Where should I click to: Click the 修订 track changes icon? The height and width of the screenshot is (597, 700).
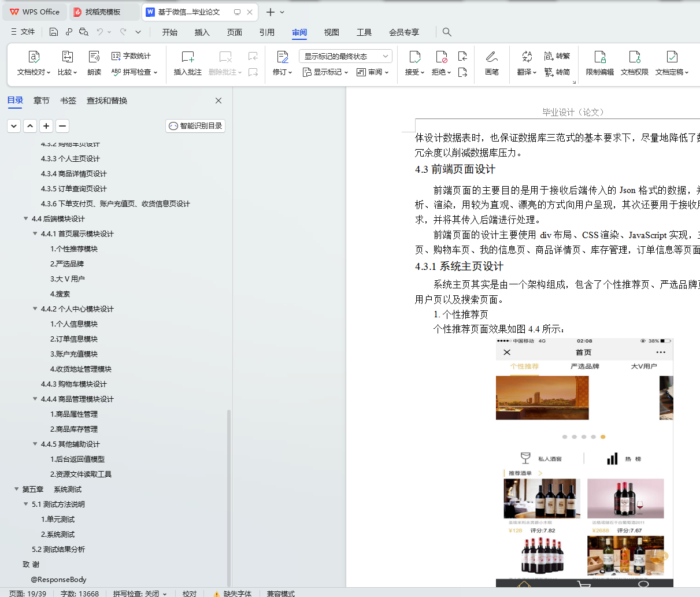(x=283, y=57)
